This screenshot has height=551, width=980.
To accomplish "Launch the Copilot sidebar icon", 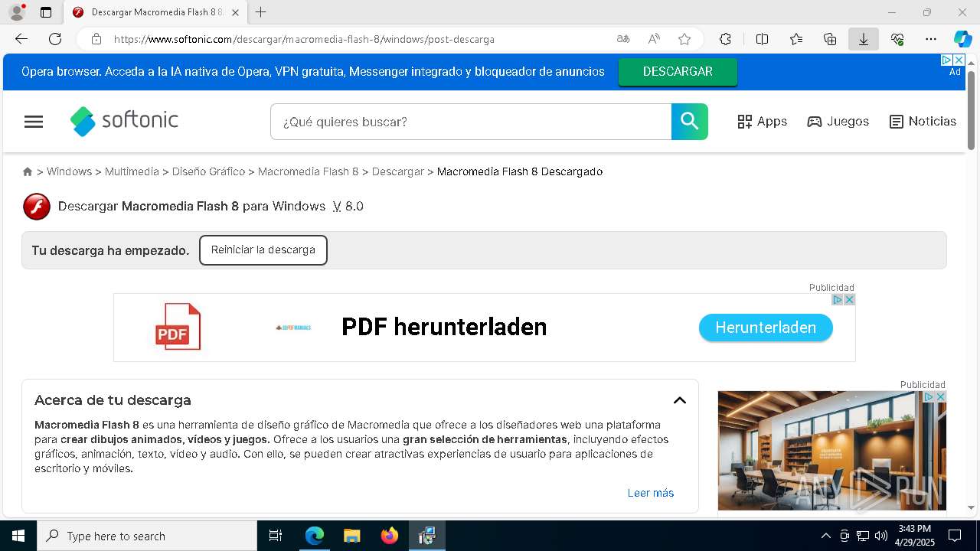I will pyautogui.click(x=962, y=39).
